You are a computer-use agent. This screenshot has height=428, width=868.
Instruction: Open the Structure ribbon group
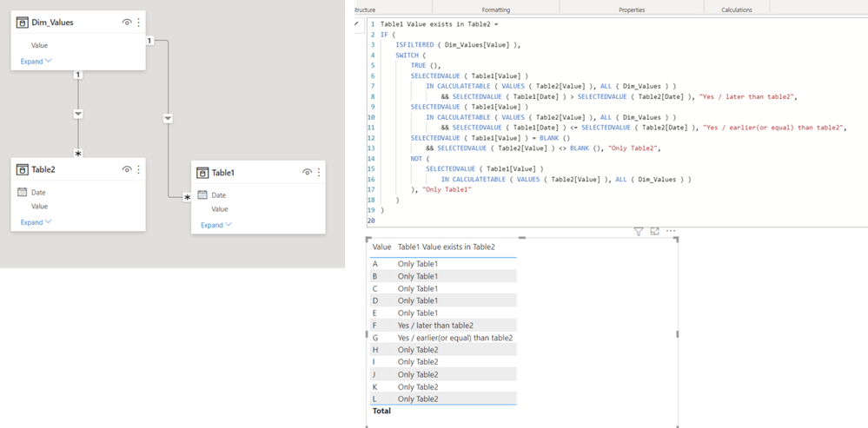pos(363,10)
